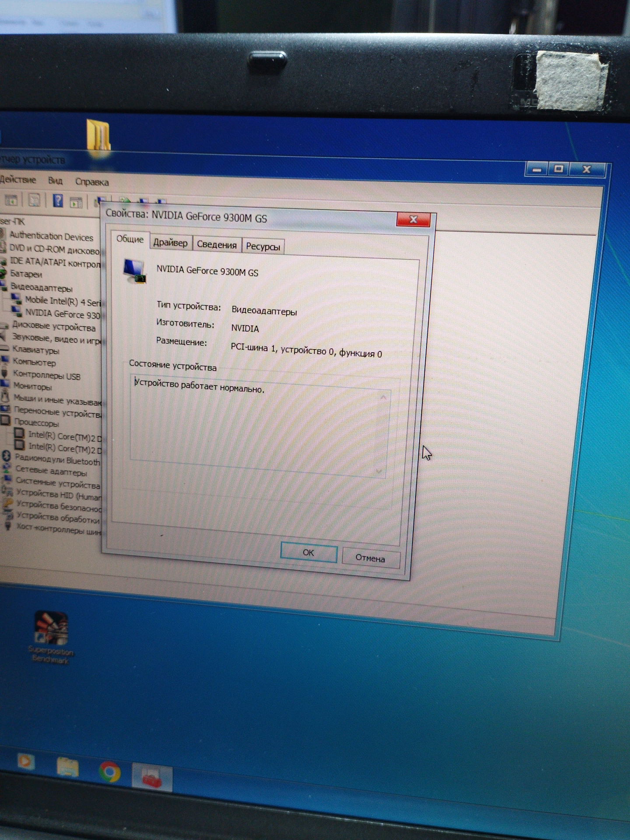This screenshot has width=630, height=840.
Task: Select Дисковые устройства category
Action: tap(54, 326)
